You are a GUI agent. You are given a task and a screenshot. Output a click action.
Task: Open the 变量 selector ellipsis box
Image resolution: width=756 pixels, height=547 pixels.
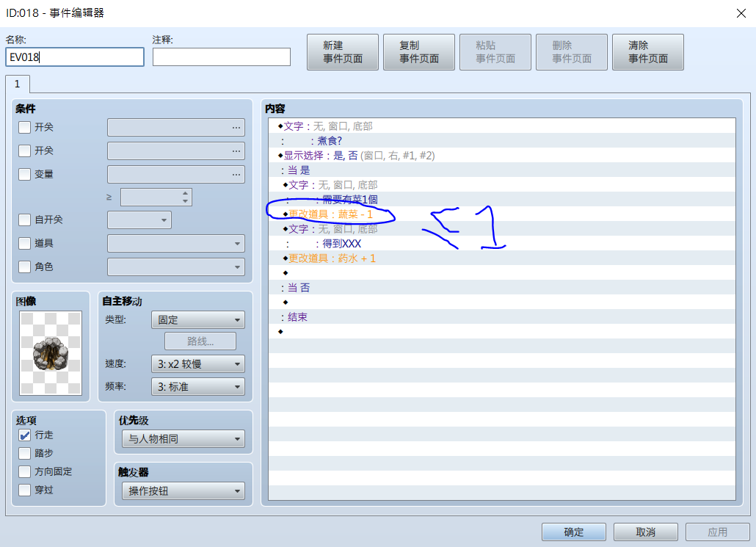tap(176, 174)
